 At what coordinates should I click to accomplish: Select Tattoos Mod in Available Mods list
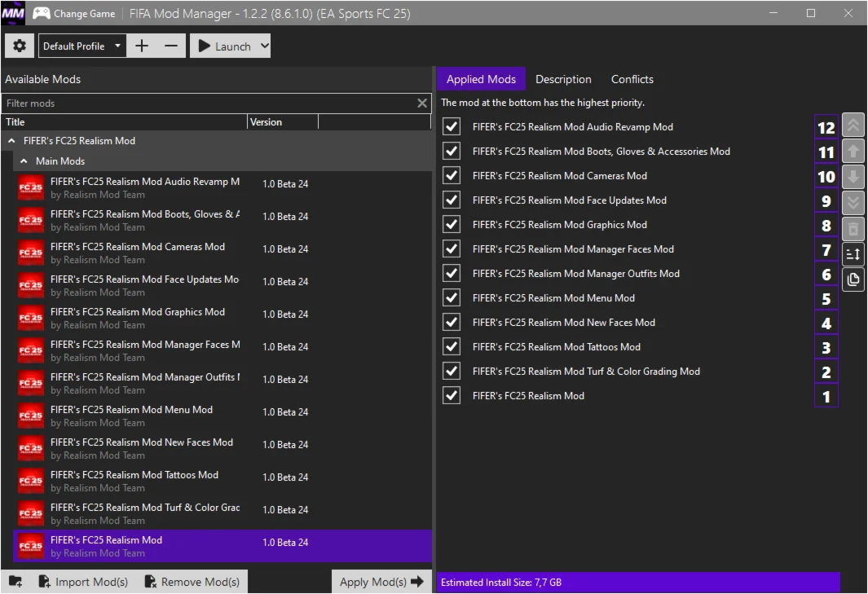pyautogui.click(x=222, y=482)
